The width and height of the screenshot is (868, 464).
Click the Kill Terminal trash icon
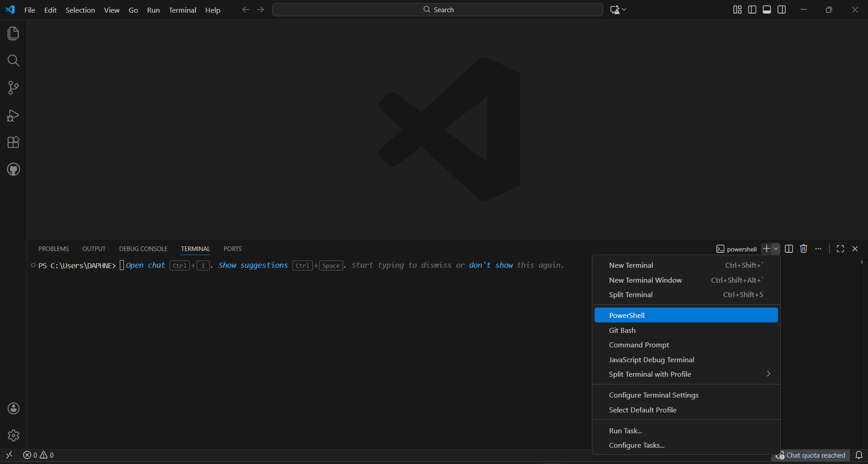(x=803, y=249)
